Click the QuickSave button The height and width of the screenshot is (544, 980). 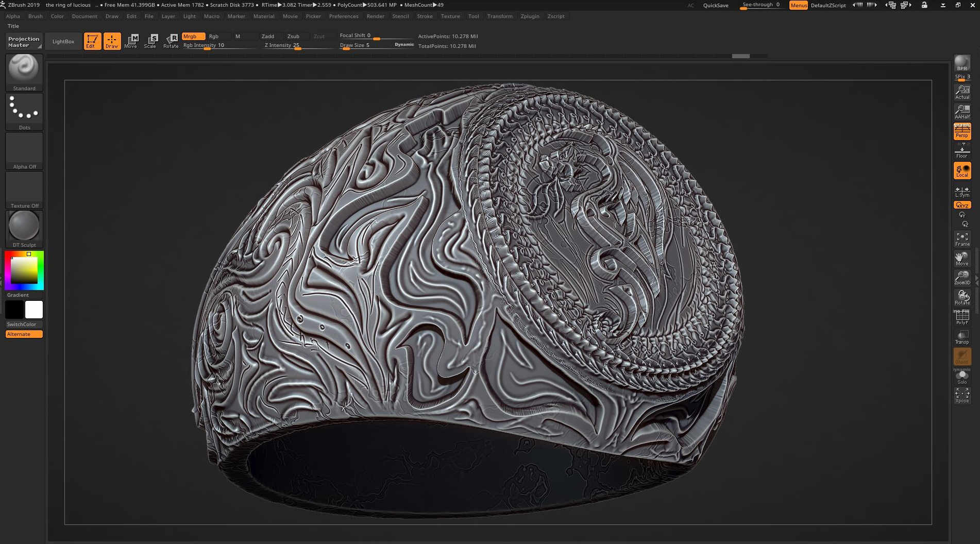tap(716, 5)
